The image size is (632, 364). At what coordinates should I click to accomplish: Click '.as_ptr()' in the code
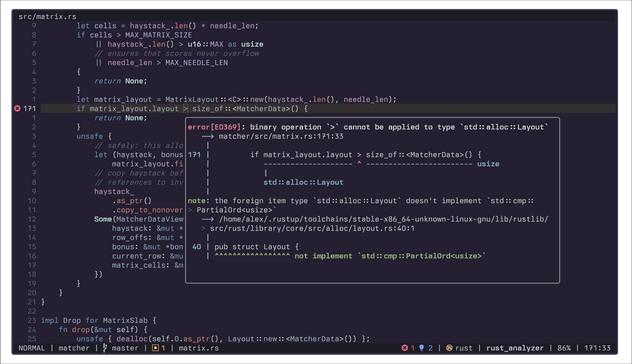(132, 201)
